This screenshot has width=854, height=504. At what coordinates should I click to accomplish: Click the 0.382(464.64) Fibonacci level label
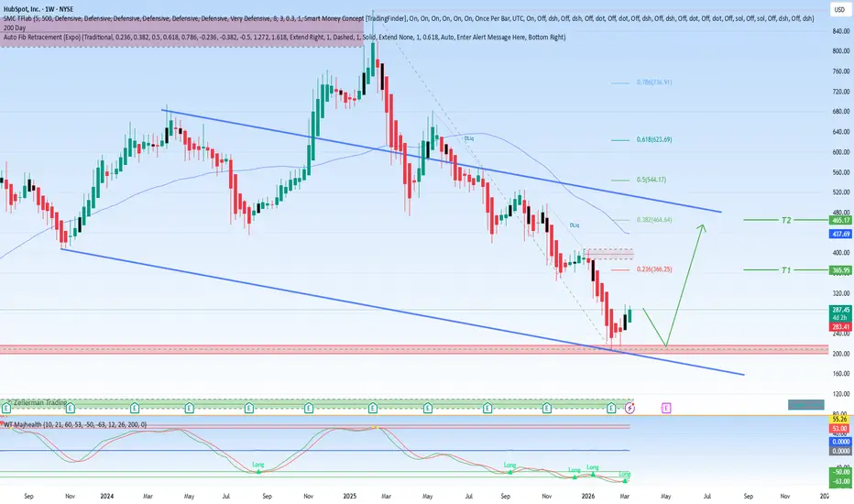click(x=654, y=220)
